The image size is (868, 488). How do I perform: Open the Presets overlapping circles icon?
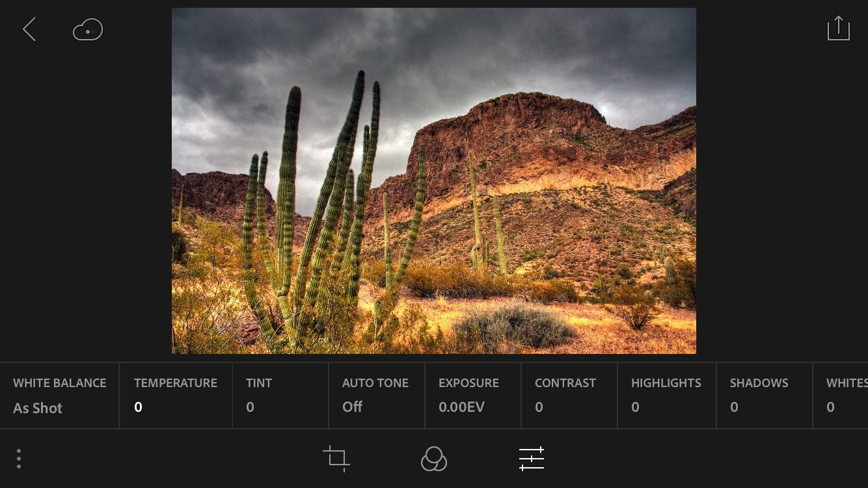(434, 459)
